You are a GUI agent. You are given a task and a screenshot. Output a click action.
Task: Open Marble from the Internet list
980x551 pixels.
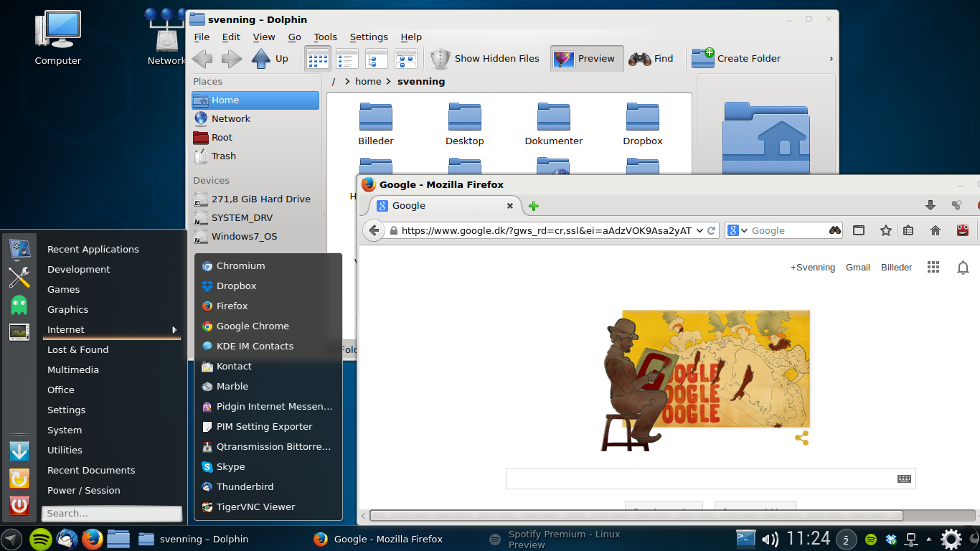click(268, 386)
